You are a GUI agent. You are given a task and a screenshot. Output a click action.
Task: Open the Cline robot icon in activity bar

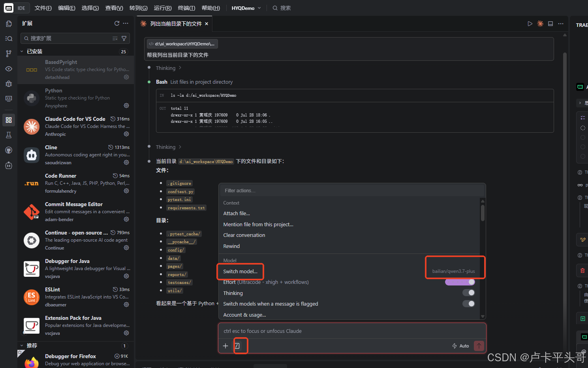click(9, 165)
